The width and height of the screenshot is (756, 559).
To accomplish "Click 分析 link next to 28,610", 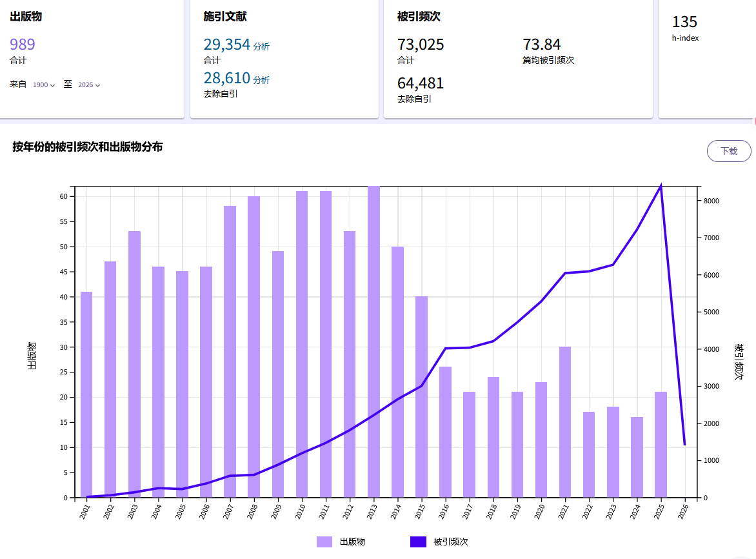I will [x=261, y=80].
